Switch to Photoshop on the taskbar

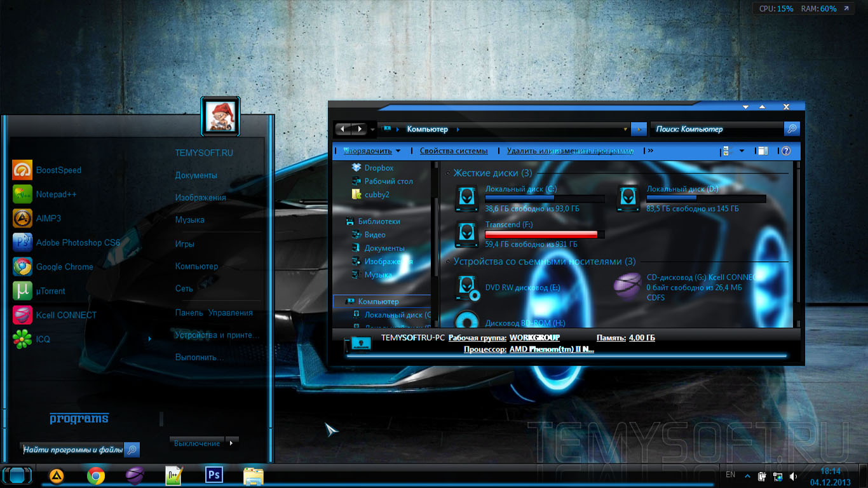coord(214,475)
